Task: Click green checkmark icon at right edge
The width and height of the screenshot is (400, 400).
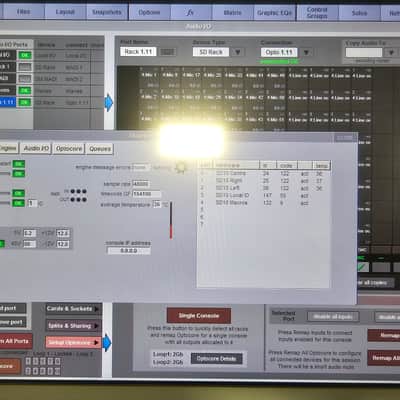Action: [x=363, y=267]
